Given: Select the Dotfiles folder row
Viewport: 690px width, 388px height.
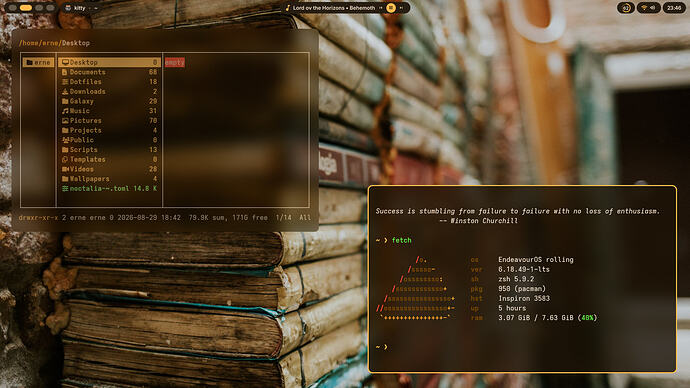Looking at the screenshot, I should click(x=110, y=82).
